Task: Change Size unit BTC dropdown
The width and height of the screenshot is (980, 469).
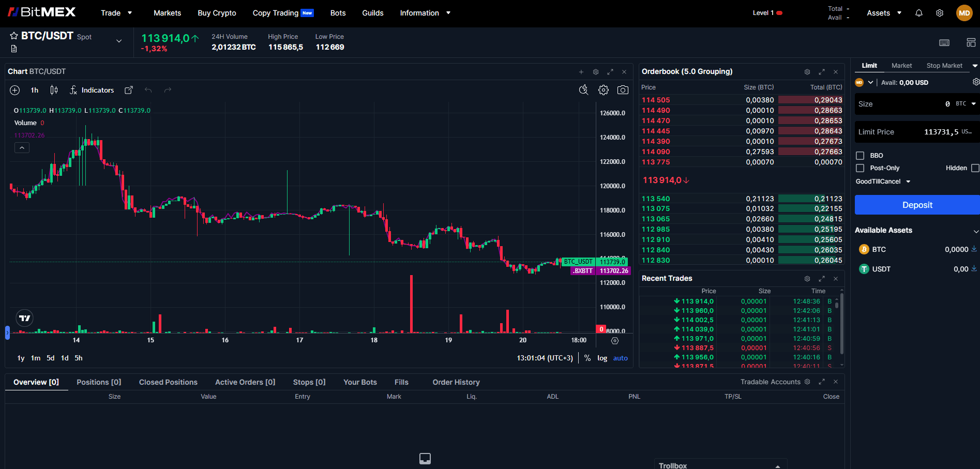Action: coord(966,104)
